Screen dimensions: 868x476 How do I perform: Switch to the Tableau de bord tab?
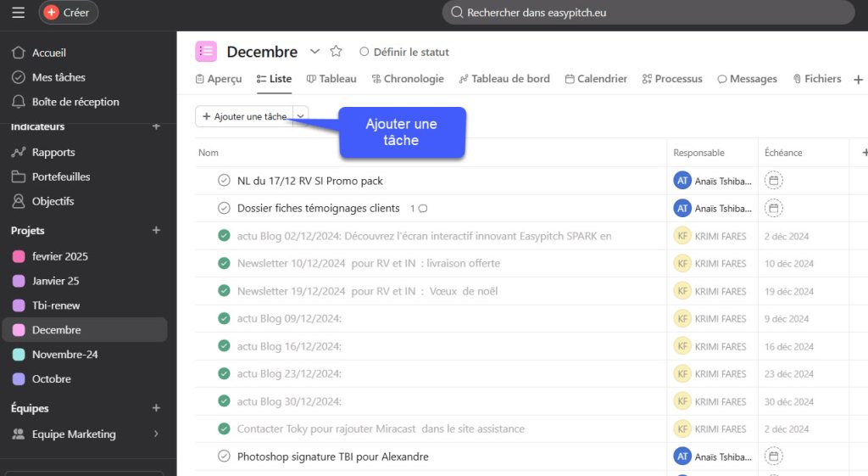(504, 79)
